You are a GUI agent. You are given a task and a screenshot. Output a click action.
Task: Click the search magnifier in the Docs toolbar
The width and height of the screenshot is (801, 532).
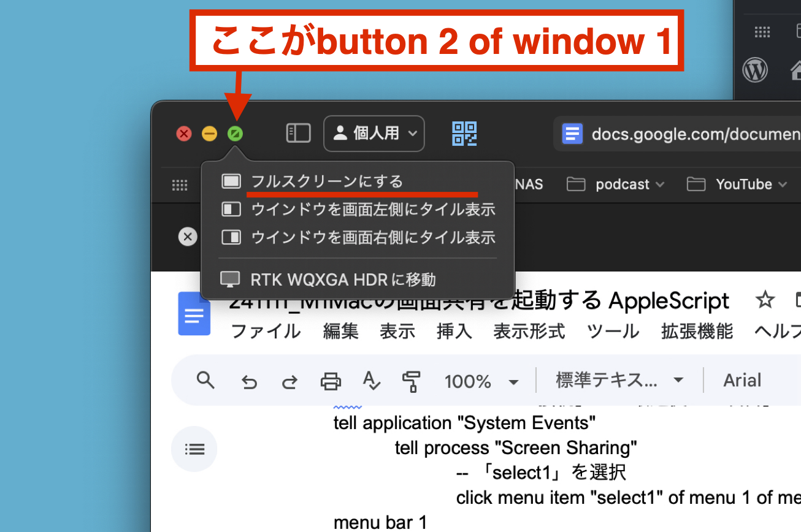click(x=205, y=381)
